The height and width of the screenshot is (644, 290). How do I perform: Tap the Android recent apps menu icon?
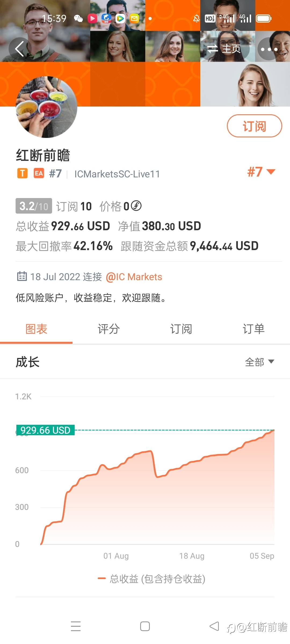click(x=76, y=626)
